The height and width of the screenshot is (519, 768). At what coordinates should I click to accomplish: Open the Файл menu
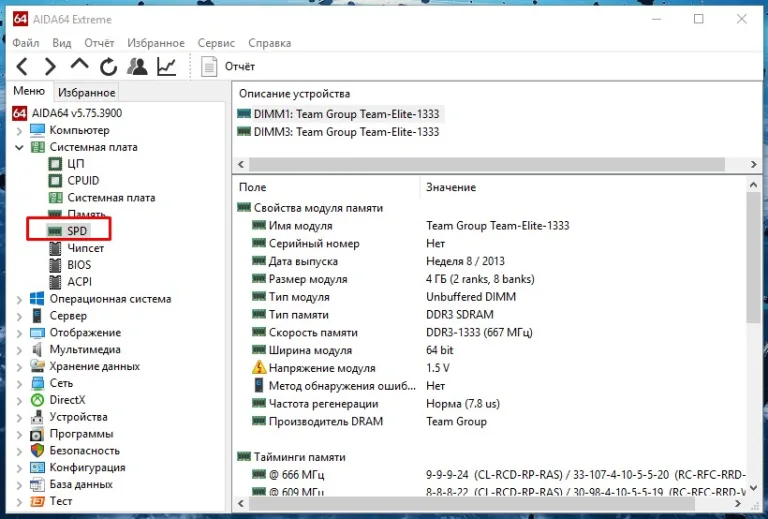pyautogui.click(x=25, y=43)
